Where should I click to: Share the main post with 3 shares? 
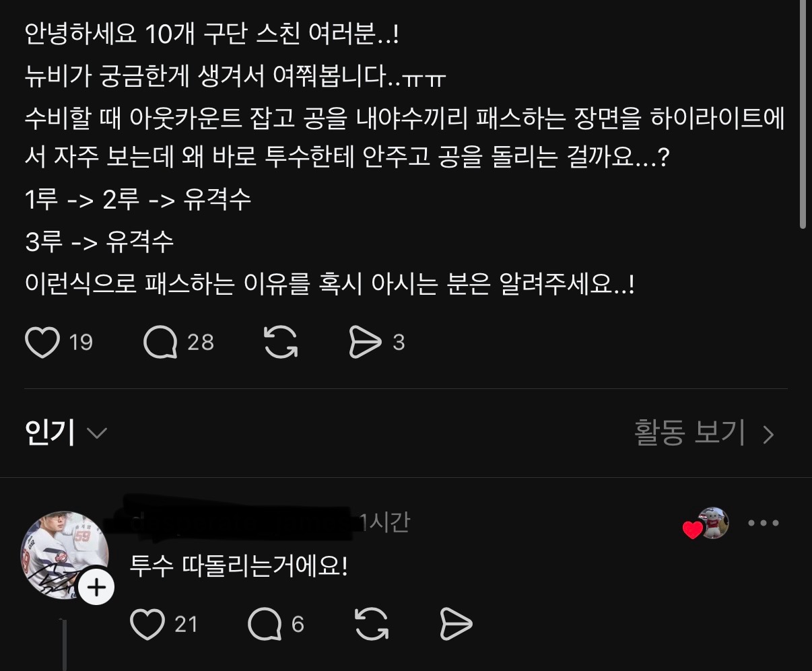pyautogui.click(x=365, y=342)
